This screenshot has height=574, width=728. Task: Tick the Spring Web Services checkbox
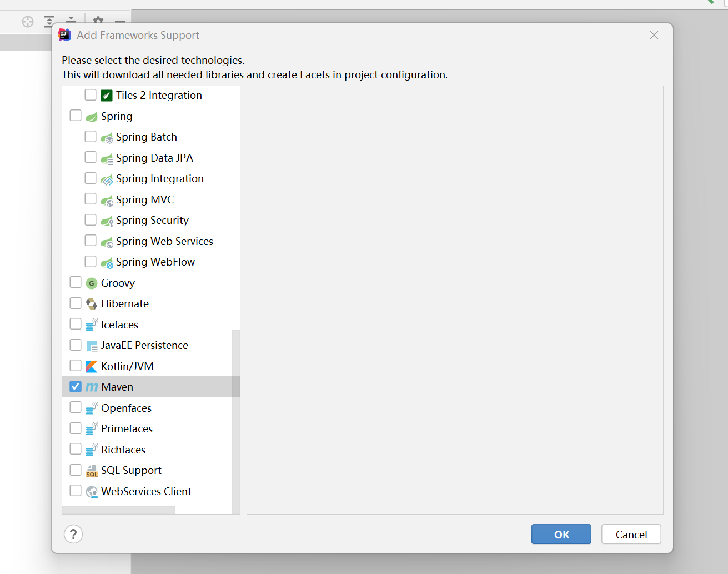coord(91,241)
